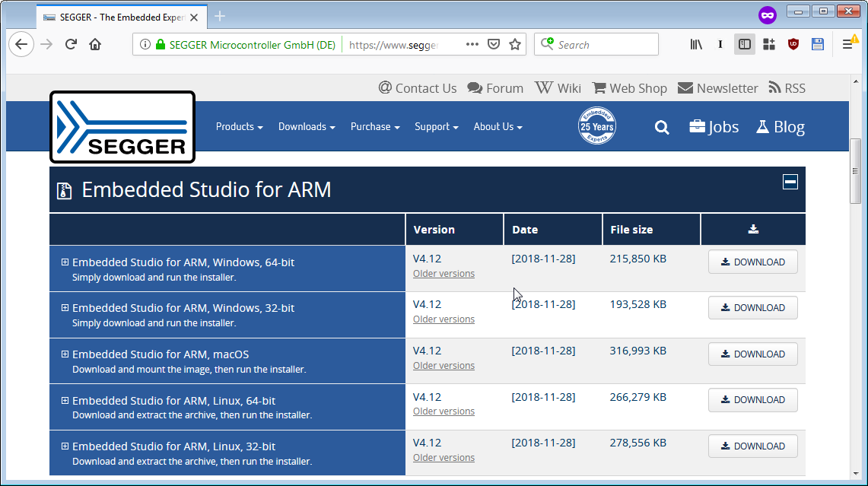Select the 215,850 KB file size
The height and width of the screenshot is (486, 868).
[637, 259]
